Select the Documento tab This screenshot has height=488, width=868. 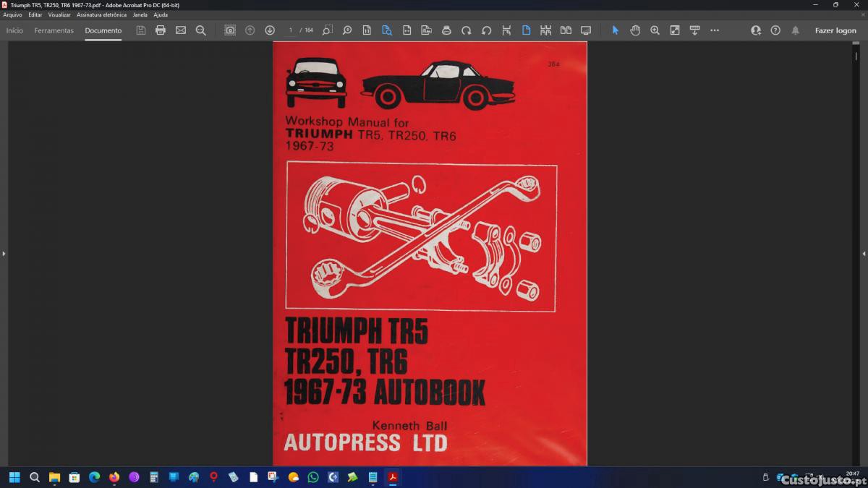[103, 30]
